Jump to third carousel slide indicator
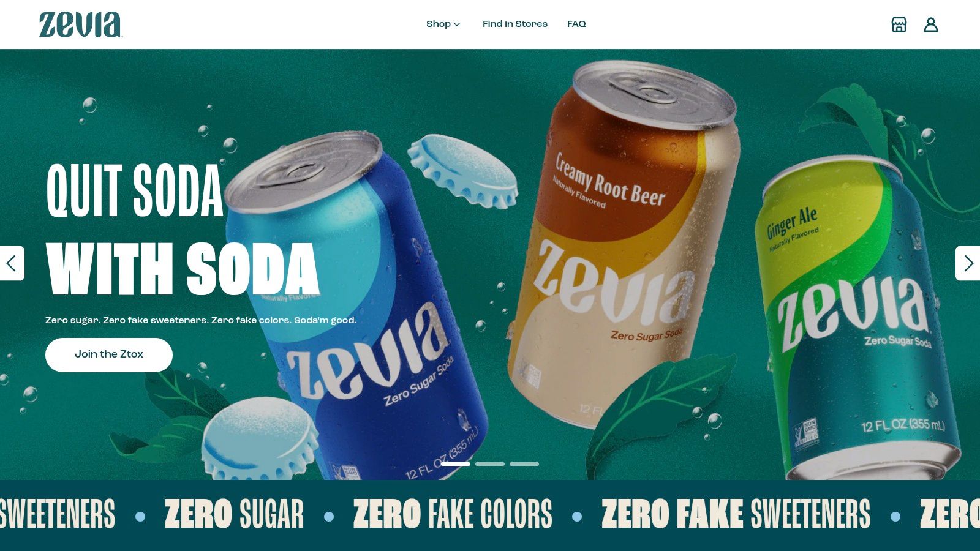The width and height of the screenshot is (980, 551). tap(524, 464)
